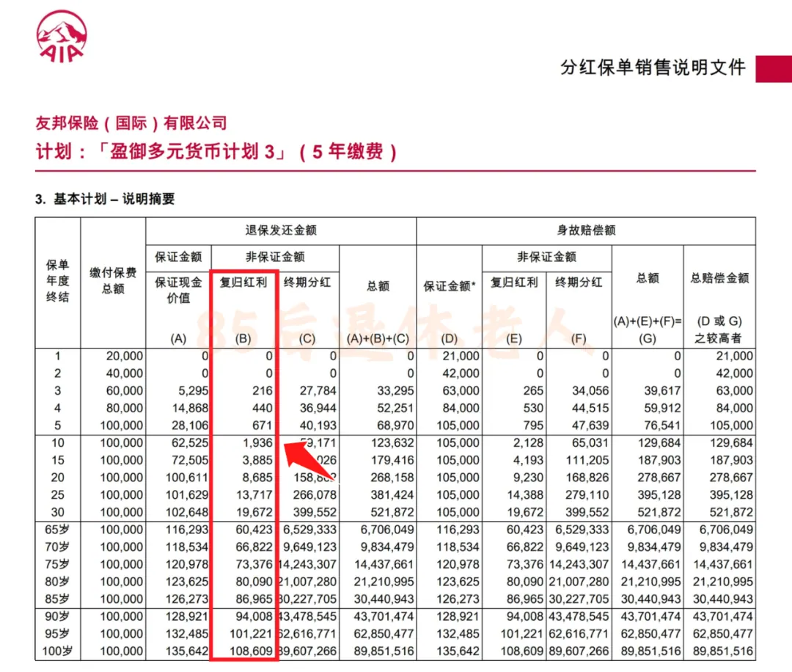Select year 5 death total '76,541'
792x672 pixels.
point(663,426)
